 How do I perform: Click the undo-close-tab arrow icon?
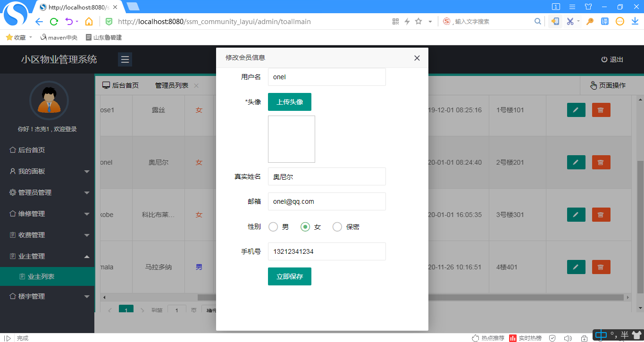click(69, 22)
